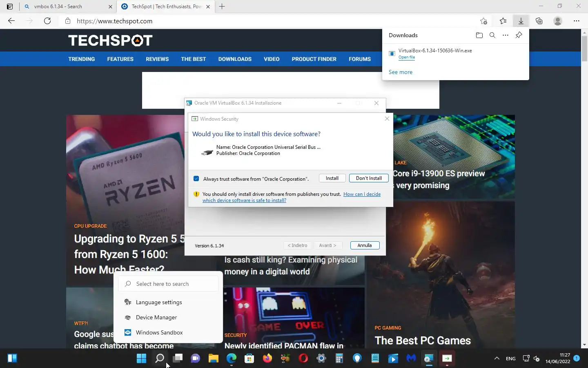The width and height of the screenshot is (588, 368).
Task: Open Microsoft Store from the taskbar
Action: click(x=249, y=359)
